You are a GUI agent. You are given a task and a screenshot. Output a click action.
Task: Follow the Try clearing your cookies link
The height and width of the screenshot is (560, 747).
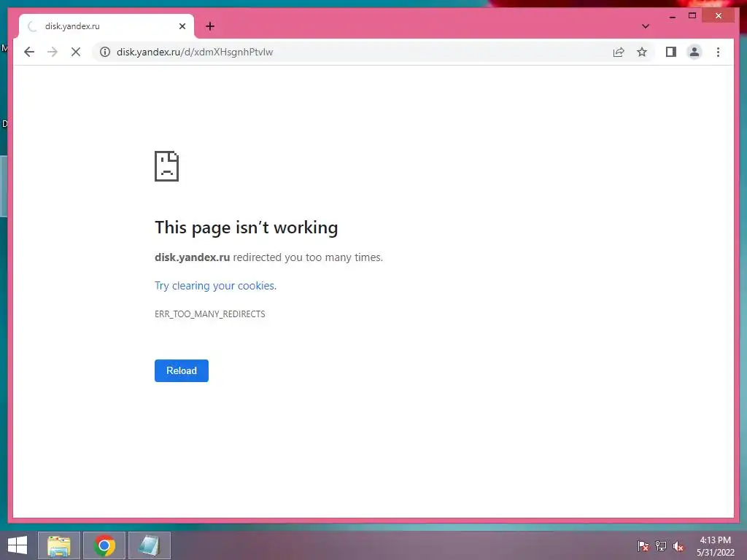214,286
